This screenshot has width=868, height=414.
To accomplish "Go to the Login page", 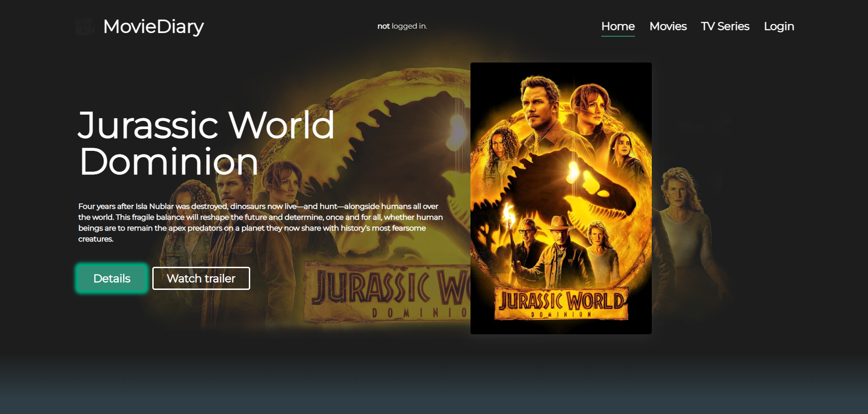I will click(779, 26).
